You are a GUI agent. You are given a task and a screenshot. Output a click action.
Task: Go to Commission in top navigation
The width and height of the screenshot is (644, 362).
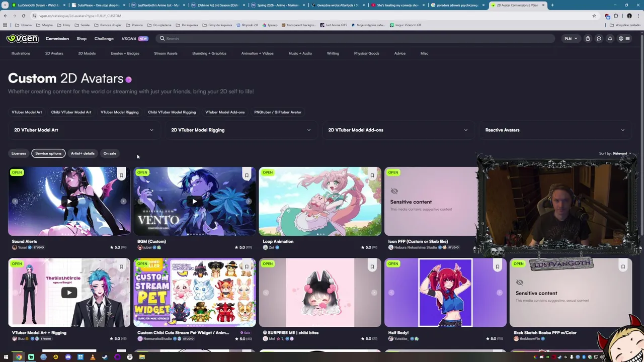tap(57, 39)
